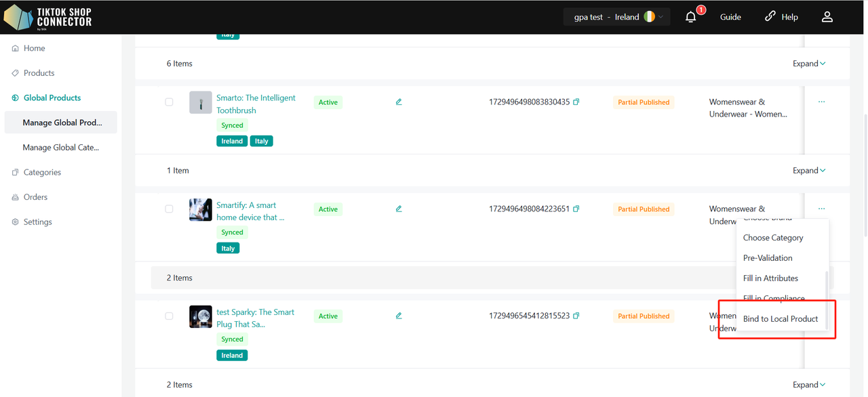Select Pre-Validation from the context menu
This screenshot has width=868, height=397.
(768, 258)
